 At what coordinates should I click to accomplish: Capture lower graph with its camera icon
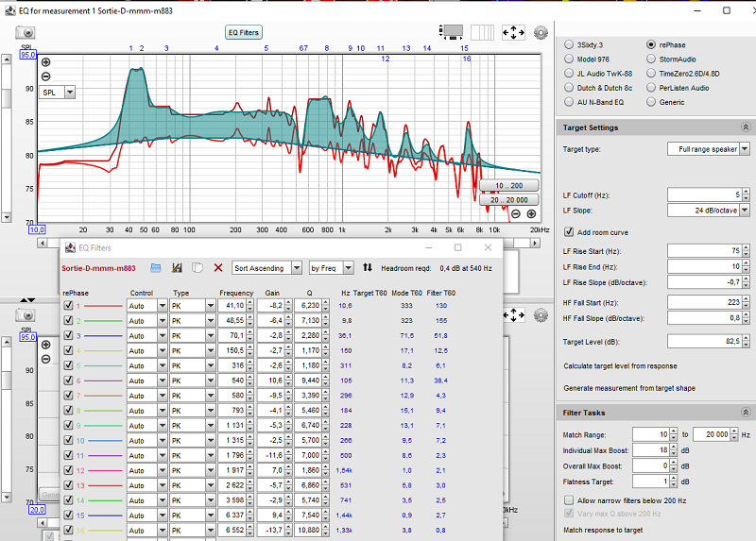pos(26,315)
